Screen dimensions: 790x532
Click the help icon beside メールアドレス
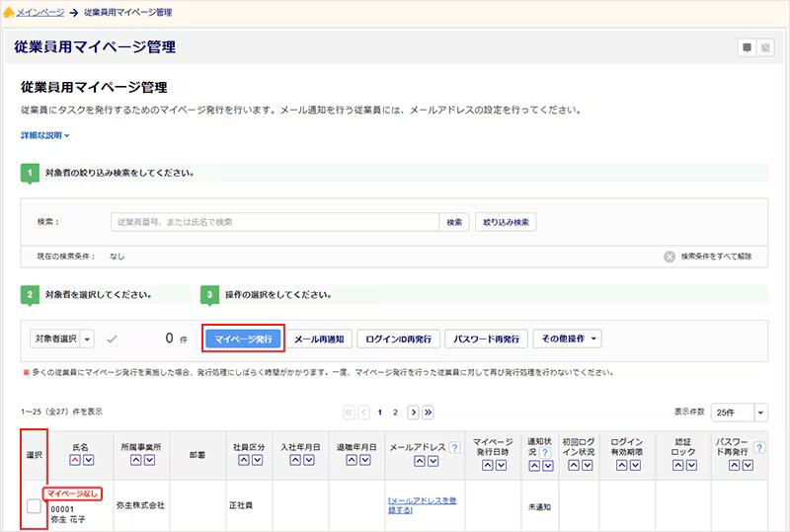coord(454,447)
